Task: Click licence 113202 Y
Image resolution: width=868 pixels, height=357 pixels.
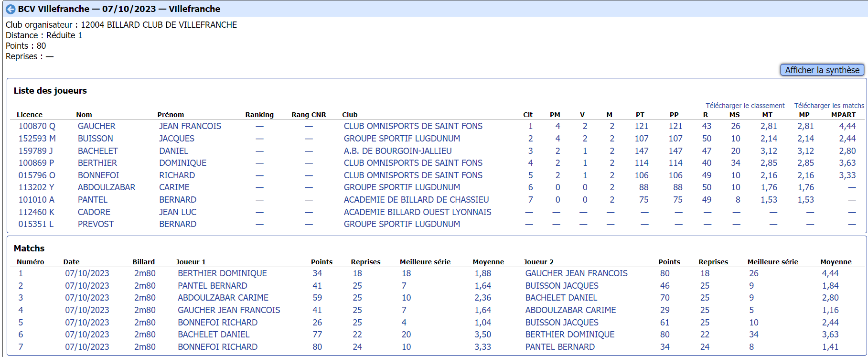Action: click(36, 187)
